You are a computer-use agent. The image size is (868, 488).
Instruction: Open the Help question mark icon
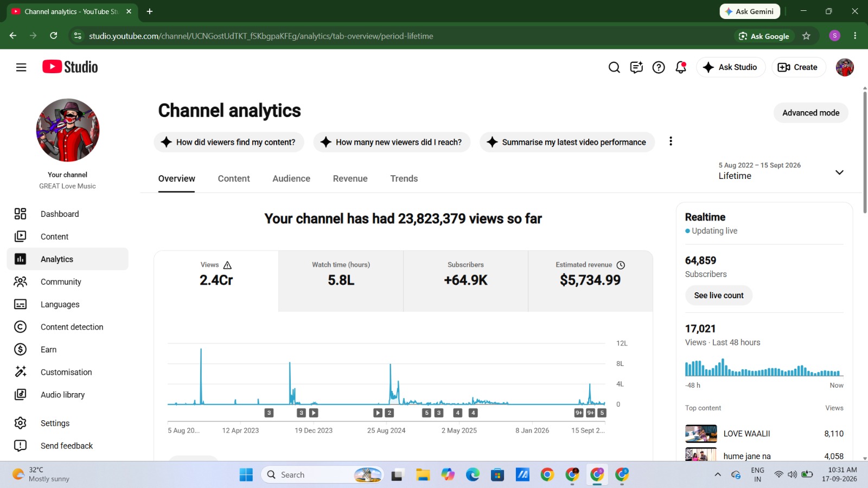coord(659,67)
